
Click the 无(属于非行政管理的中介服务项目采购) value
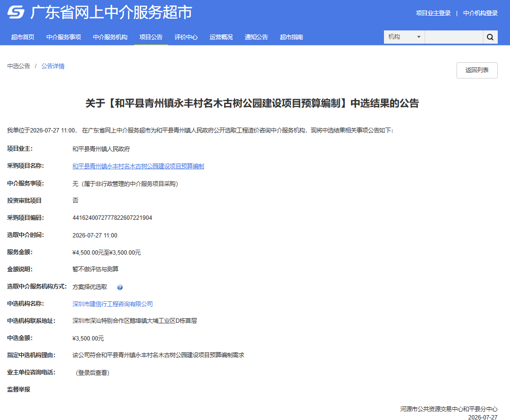125,184
